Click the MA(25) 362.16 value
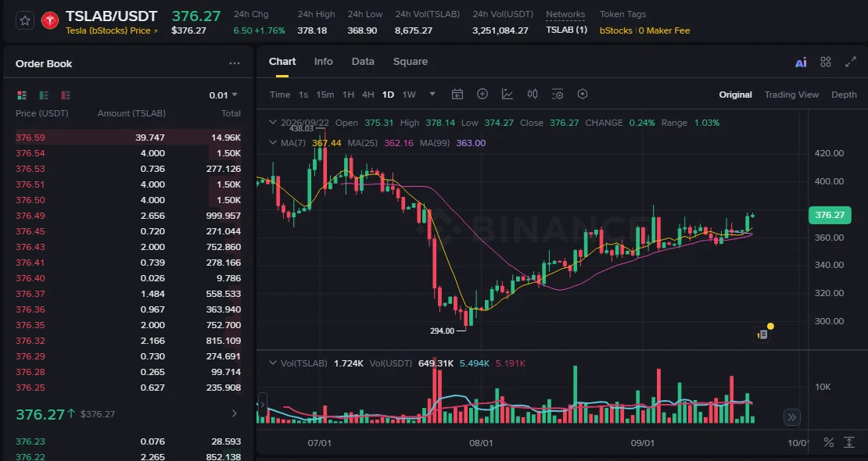 399,143
